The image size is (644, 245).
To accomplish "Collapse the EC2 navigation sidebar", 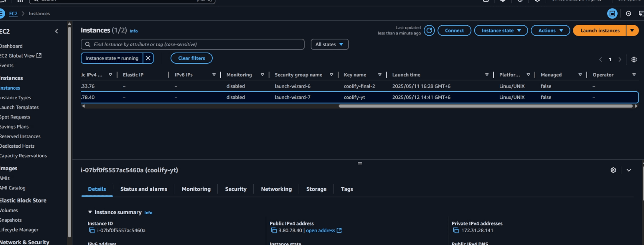I will click(x=56, y=31).
